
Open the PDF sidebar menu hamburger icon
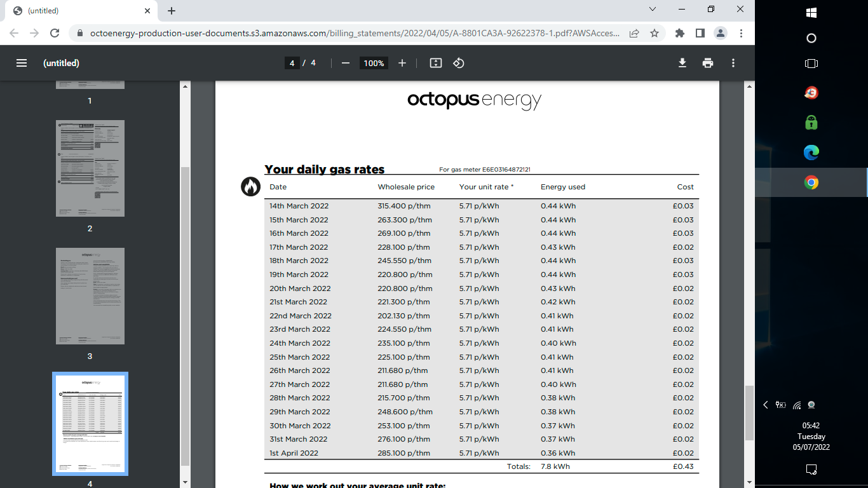click(22, 63)
